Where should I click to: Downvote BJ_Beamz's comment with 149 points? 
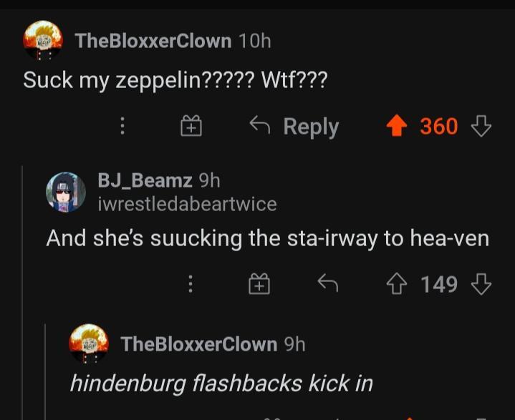point(481,285)
